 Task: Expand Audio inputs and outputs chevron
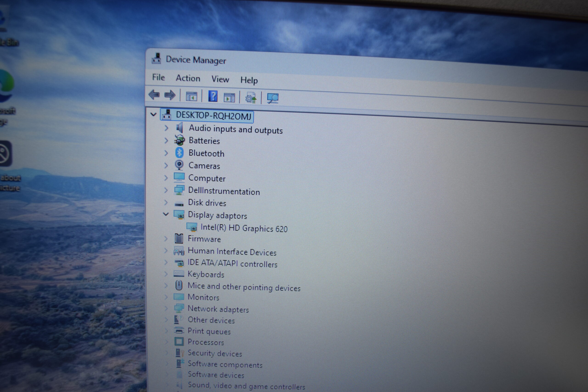[166, 128]
